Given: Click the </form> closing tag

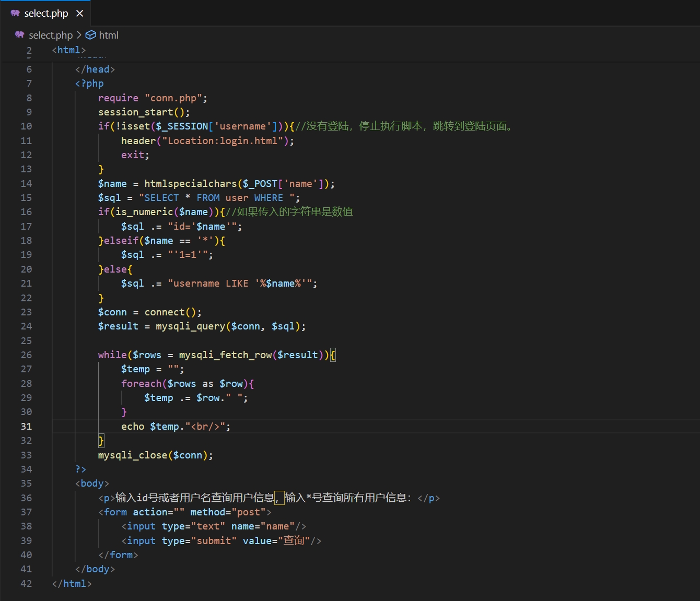Looking at the screenshot, I should click(119, 555).
